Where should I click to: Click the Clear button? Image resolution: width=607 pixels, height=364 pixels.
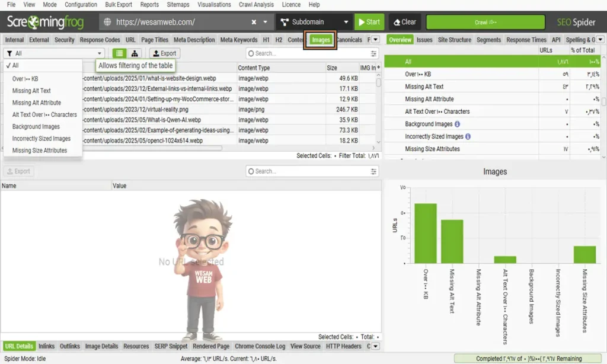(x=405, y=22)
